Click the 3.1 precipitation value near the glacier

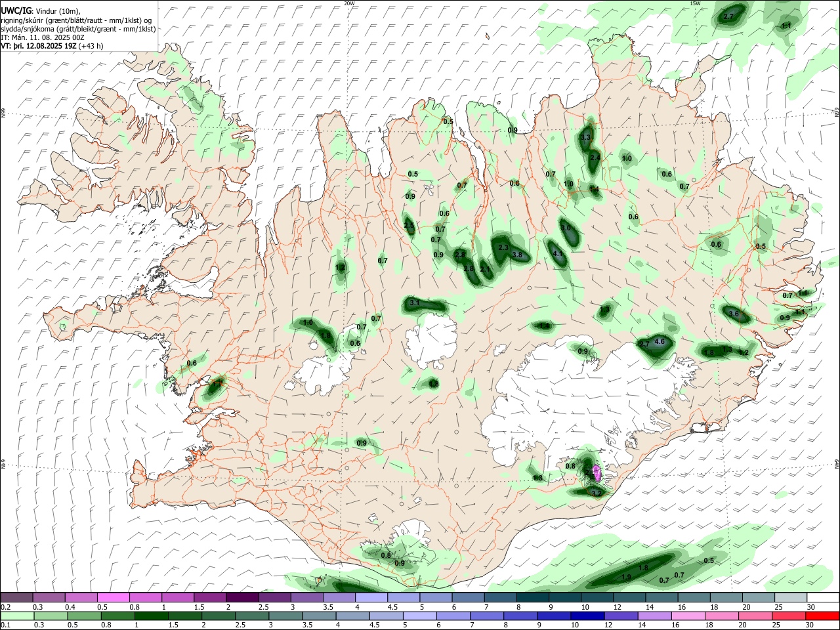(x=415, y=303)
